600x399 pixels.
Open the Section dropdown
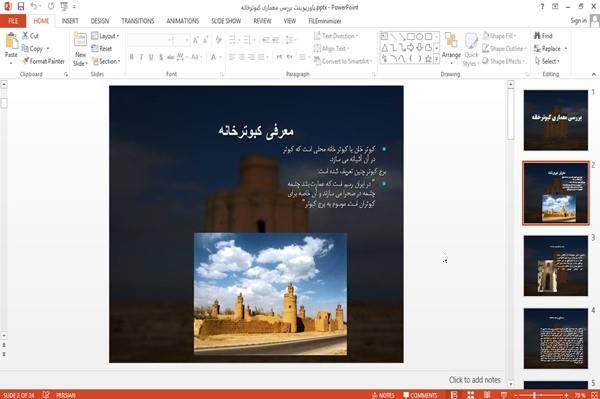click(x=106, y=61)
